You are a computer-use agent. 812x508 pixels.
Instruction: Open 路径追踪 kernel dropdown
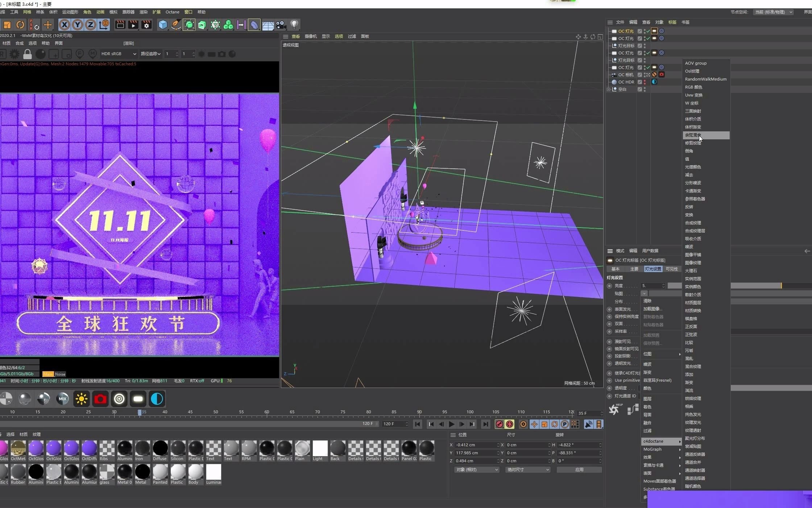(x=150, y=54)
